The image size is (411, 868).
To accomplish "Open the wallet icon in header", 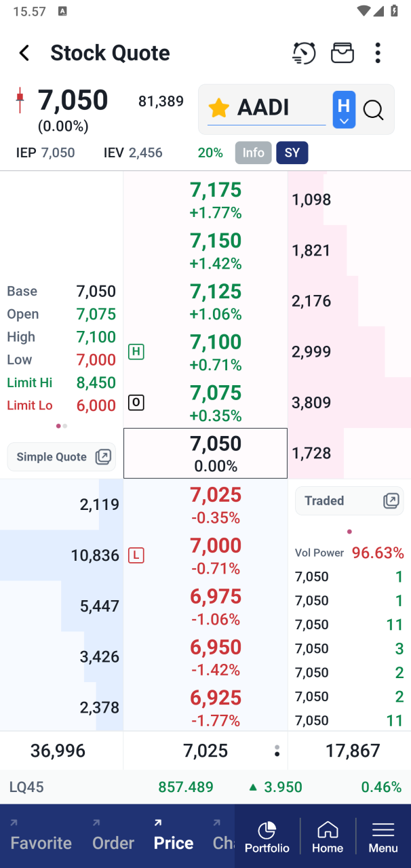I will coord(342,53).
